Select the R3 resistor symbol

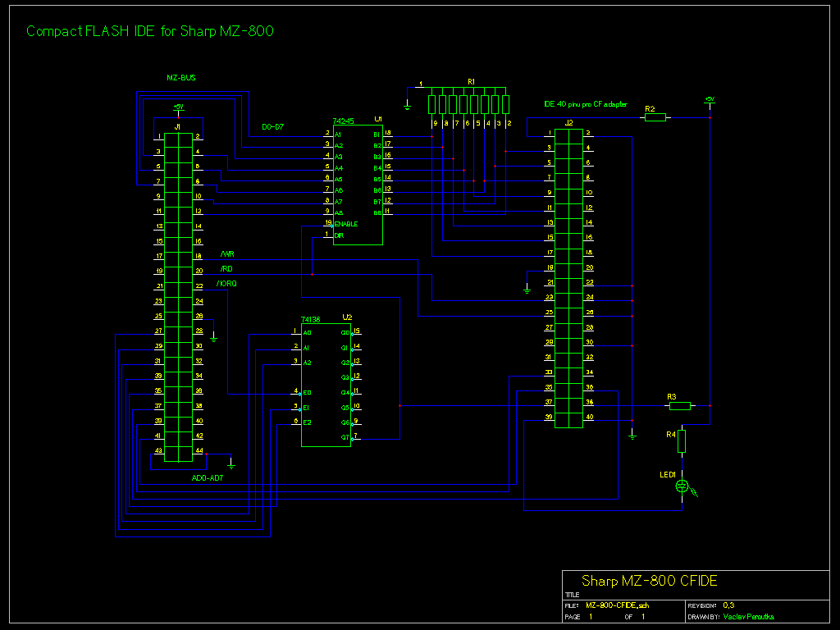[x=680, y=406]
